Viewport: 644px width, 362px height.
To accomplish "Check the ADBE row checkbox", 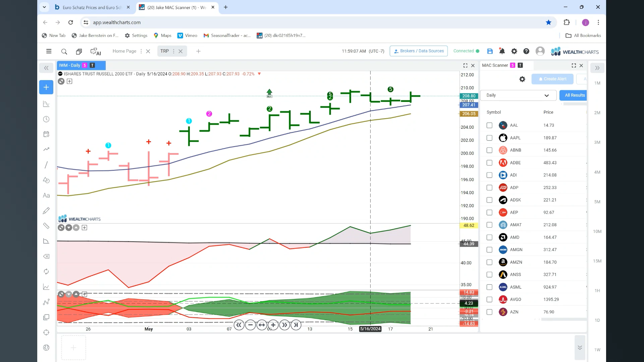I will point(489,163).
